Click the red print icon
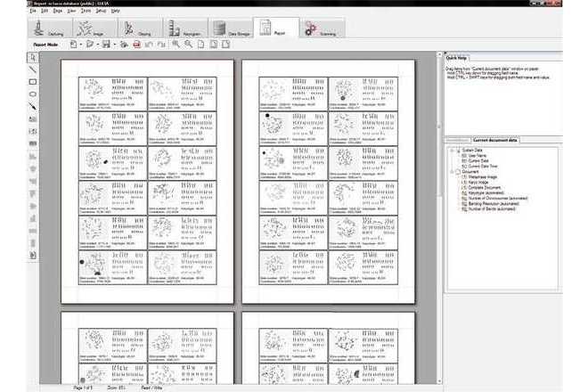 [137, 45]
